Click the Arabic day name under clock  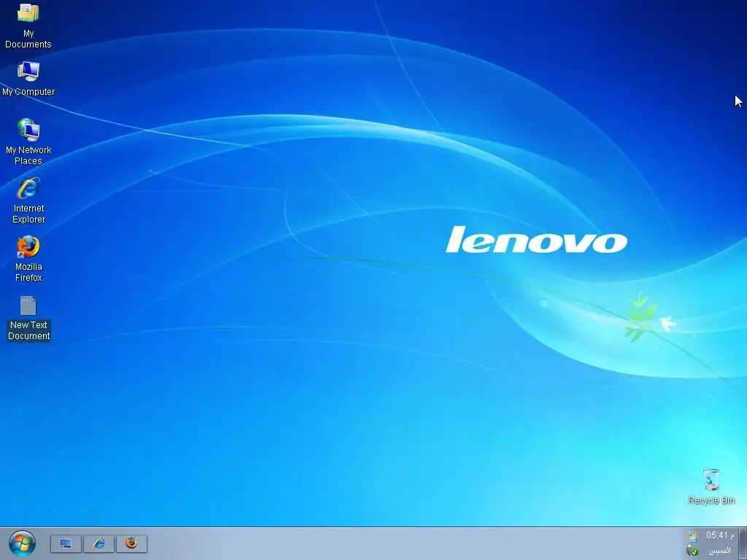click(x=720, y=551)
